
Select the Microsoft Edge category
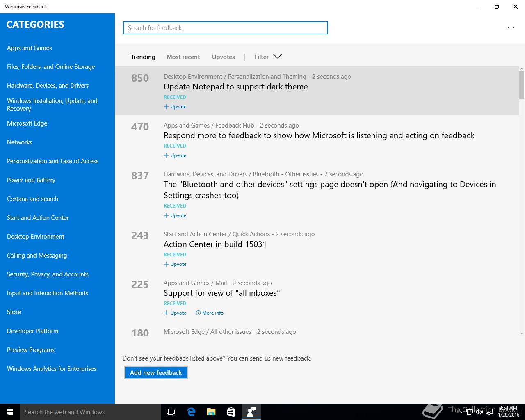pyautogui.click(x=27, y=123)
